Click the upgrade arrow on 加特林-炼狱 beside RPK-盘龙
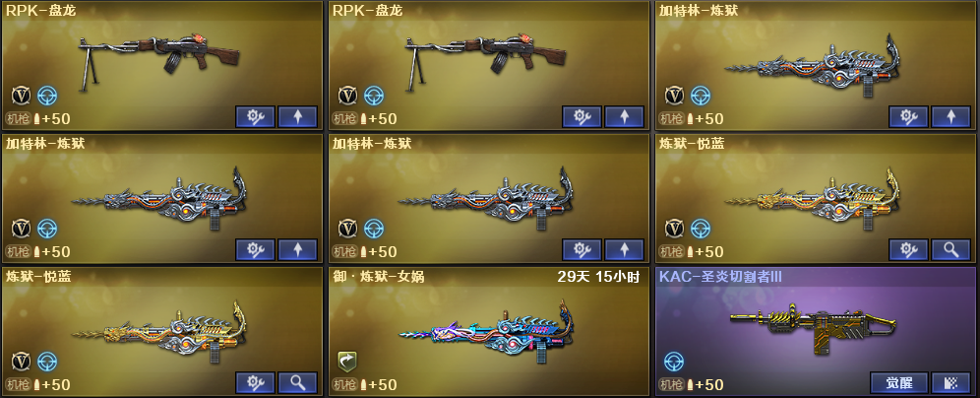 pos(950,116)
